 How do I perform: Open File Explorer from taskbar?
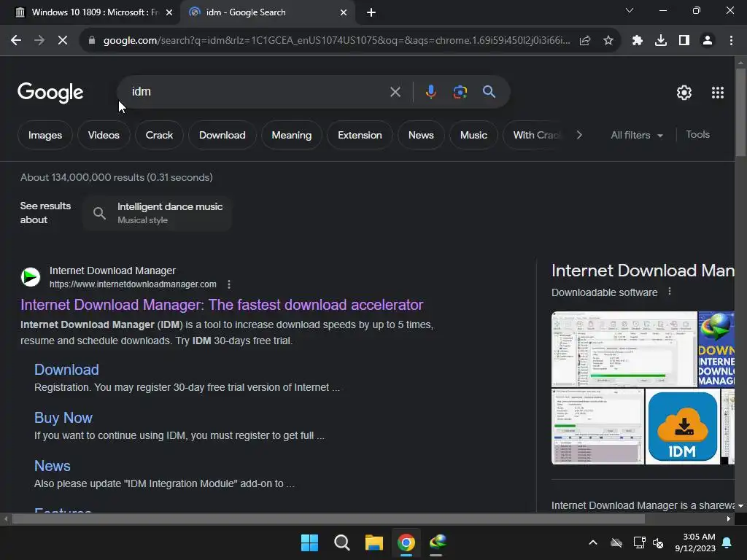[374, 542]
